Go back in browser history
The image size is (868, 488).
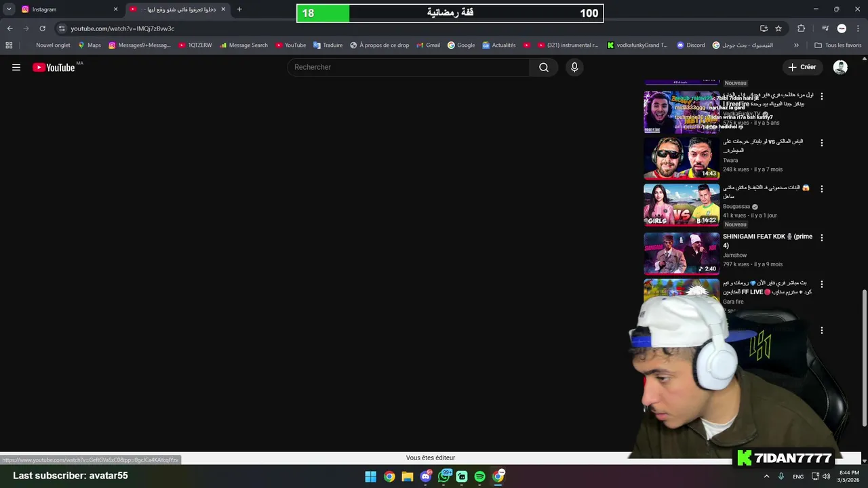[9, 28]
